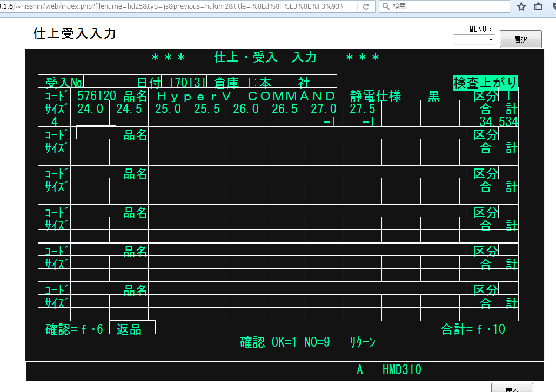Screen dimensions: 556x392
Task: Click the 戻る button at bottom
Action: pyautogui.click(x=511, y=388)
